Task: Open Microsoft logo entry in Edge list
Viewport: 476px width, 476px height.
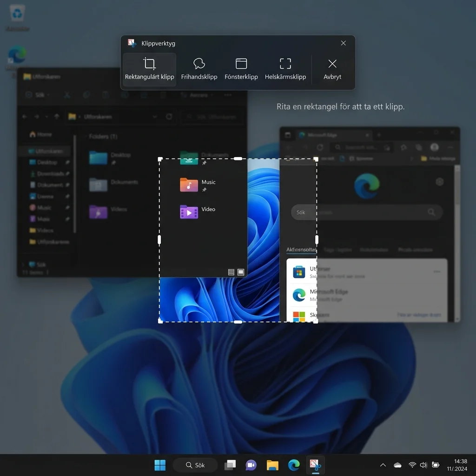Action: tap(366, 315)
